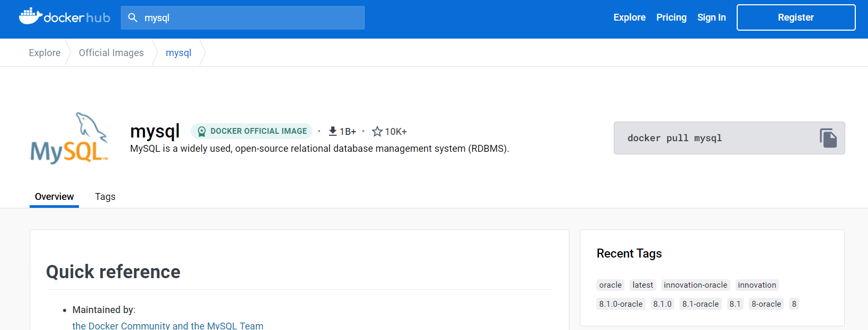Click the 1B+ downloads count

[348, 132]
